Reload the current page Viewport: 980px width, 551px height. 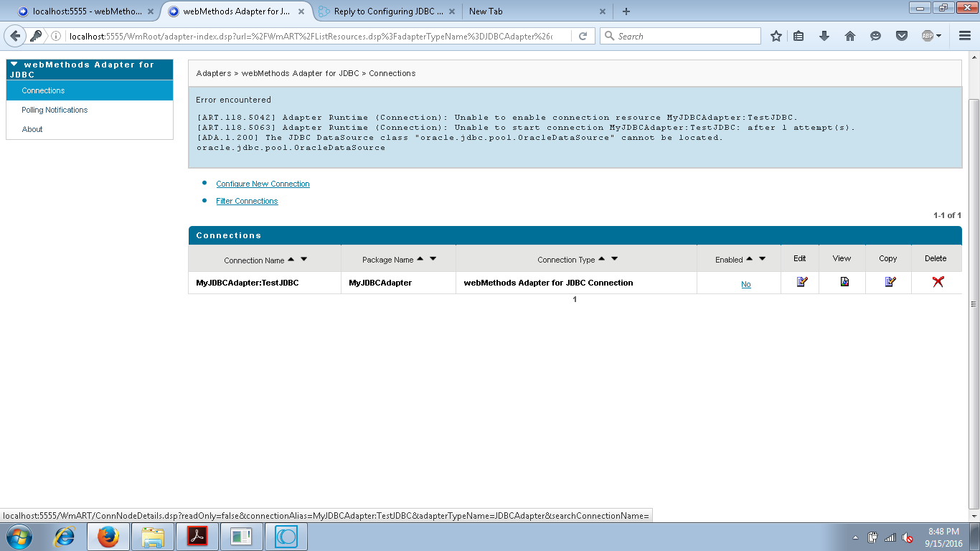[583, 36]
